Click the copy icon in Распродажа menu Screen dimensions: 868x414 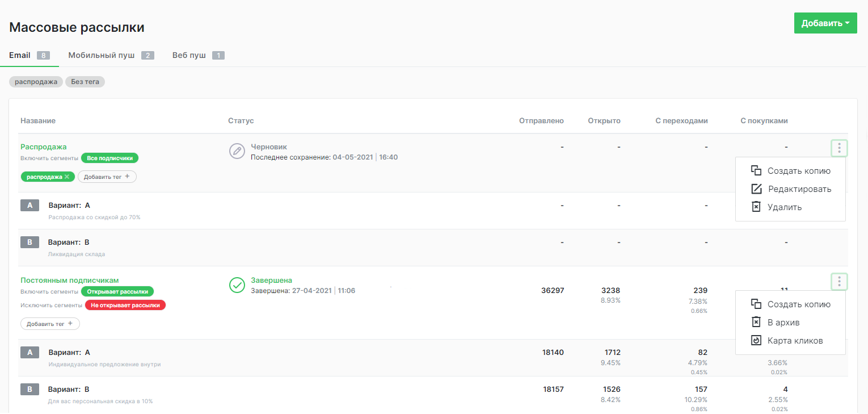point(756,171)
